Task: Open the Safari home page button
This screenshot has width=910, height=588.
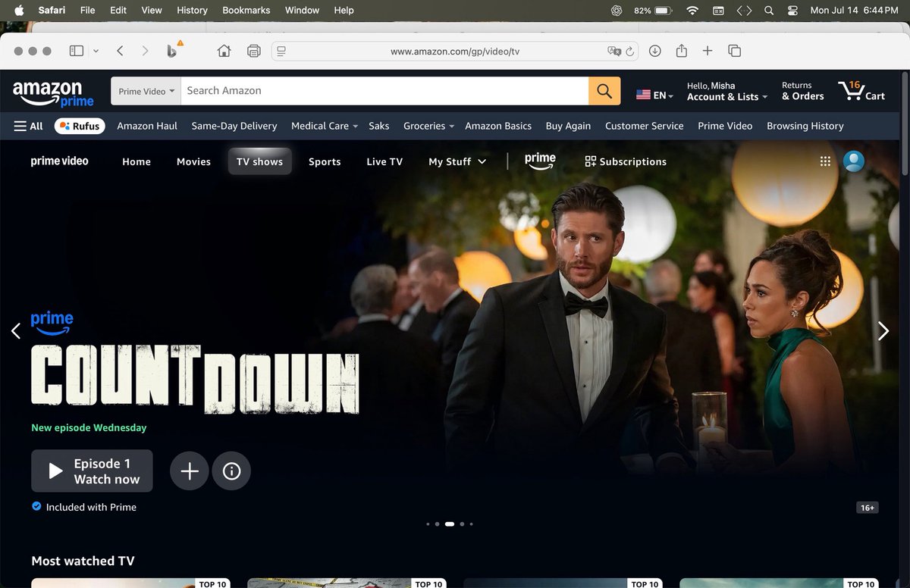Action: [224, 51]
